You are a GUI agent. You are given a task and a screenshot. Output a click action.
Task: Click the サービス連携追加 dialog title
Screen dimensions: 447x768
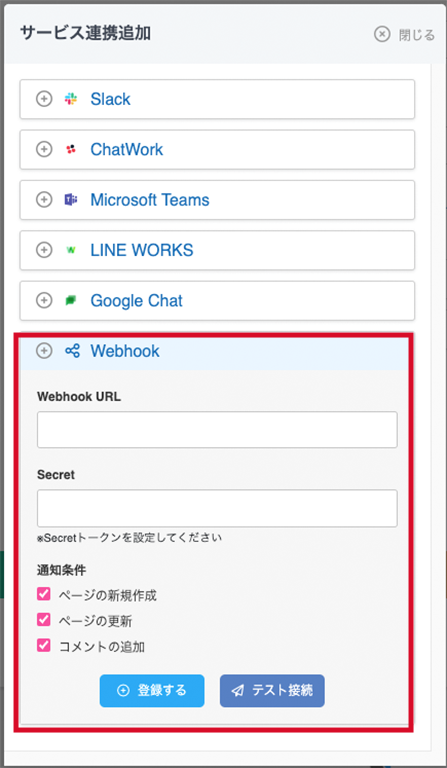(85, 33)
